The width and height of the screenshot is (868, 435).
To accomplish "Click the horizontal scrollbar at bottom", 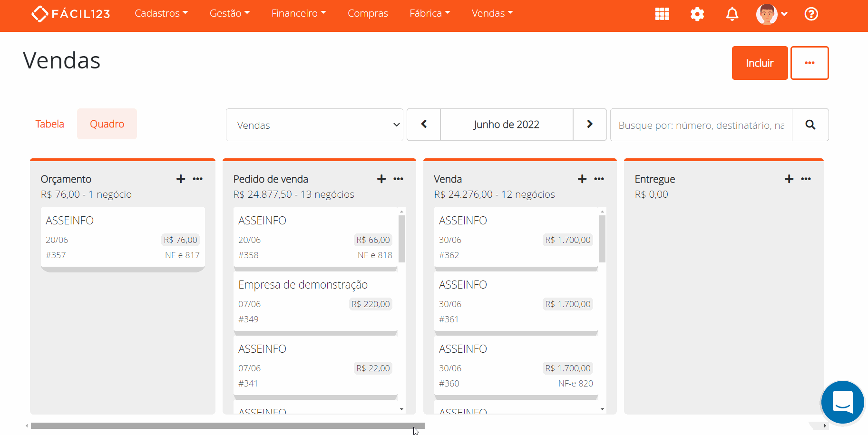I will (227, 426).
